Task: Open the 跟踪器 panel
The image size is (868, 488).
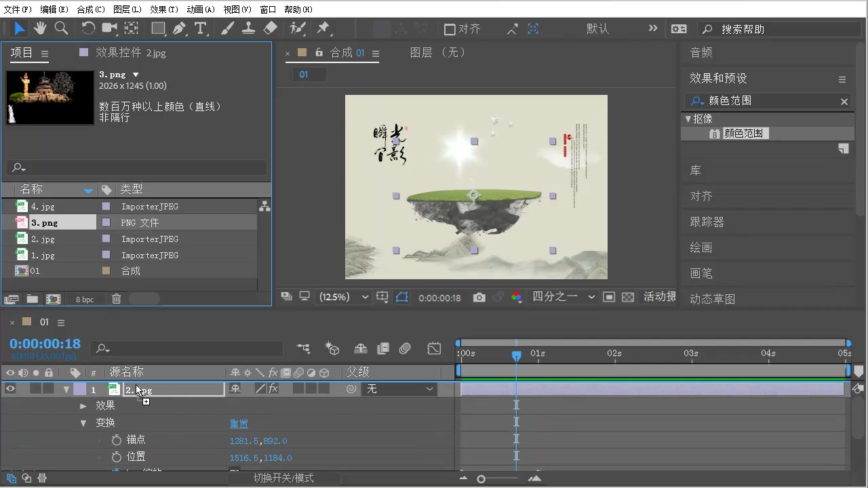Action: pos(707,222)
